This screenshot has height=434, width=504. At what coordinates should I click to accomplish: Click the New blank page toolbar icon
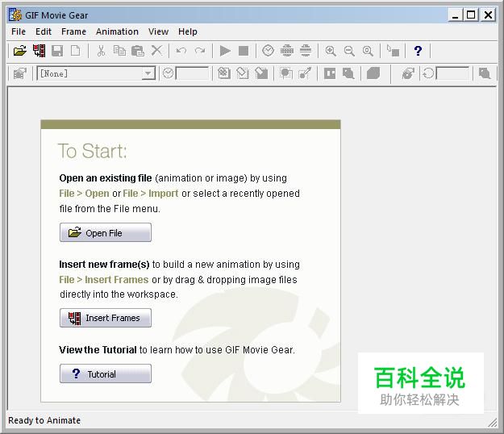pos(76,51)
